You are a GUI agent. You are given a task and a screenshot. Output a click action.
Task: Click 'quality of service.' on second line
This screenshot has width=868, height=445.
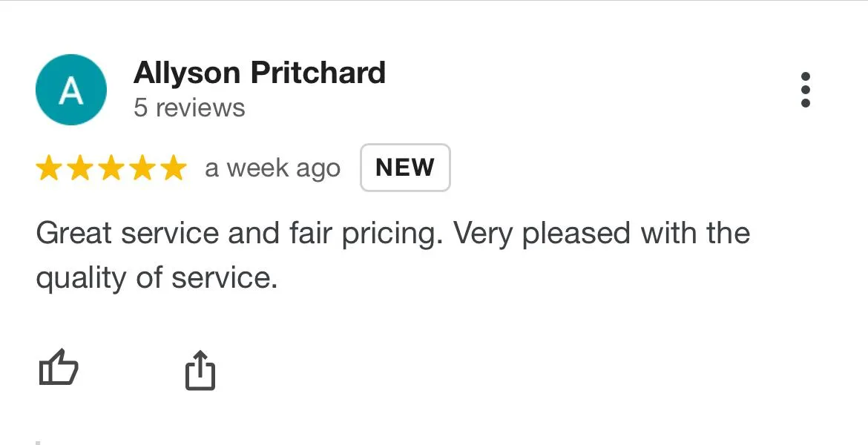click(157, 278)
